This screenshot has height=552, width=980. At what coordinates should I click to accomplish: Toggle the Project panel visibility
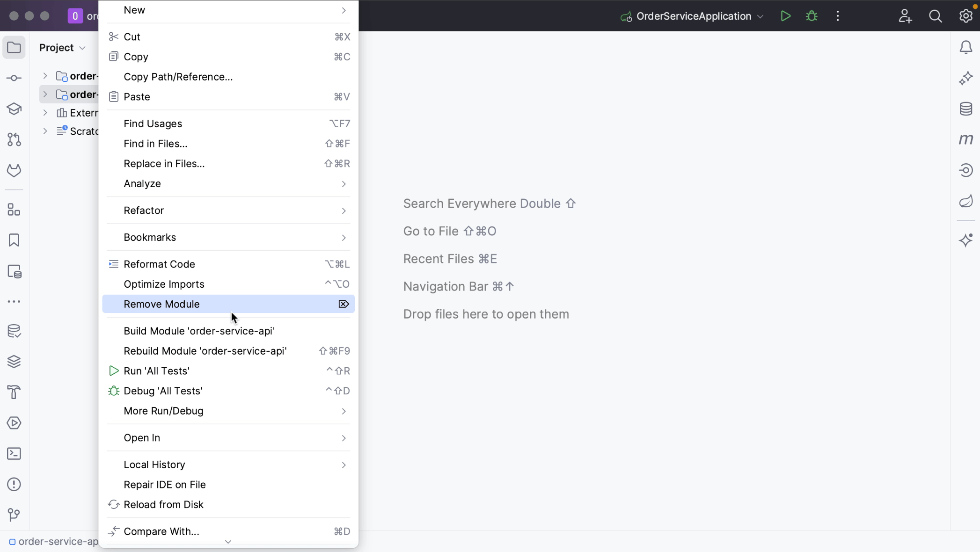pyautogui.click(x=15, y=47)
